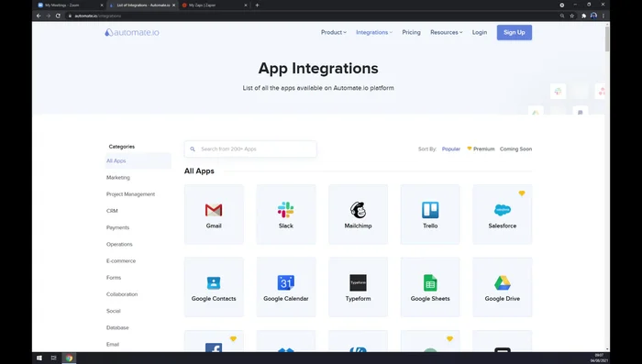Select the Collaboration category

(x=122, y=294)
